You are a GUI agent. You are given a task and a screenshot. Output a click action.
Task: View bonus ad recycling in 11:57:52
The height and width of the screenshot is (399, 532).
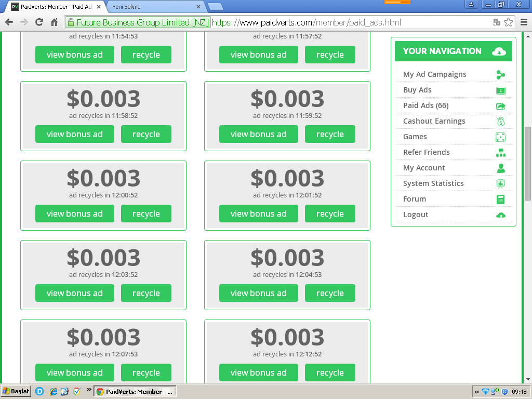[259, 55]
